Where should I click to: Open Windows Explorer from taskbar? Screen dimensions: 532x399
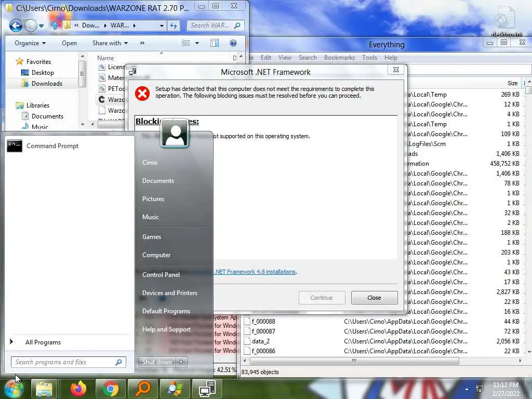click(44, 389)
